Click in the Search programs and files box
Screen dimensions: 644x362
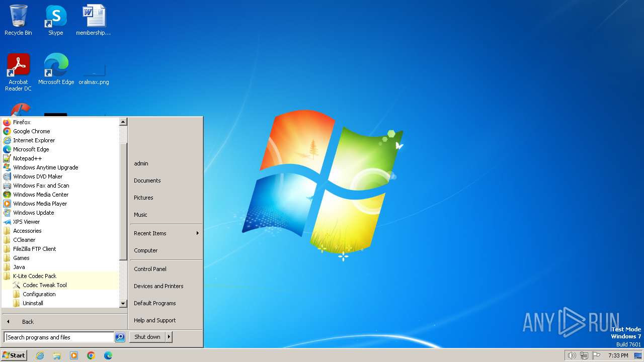(x=59, y=337)
